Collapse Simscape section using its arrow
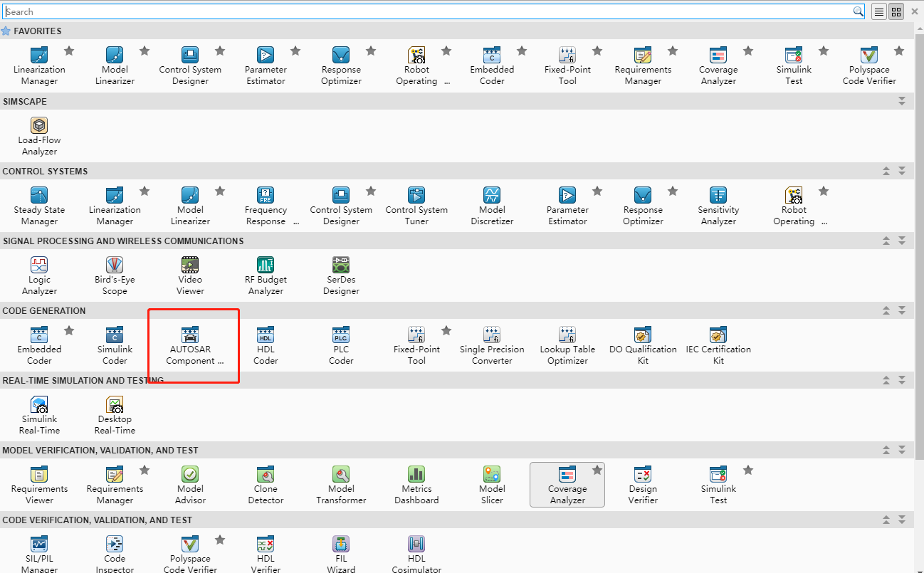This screenshot has height=573, width=924. (x=902, y=101)
